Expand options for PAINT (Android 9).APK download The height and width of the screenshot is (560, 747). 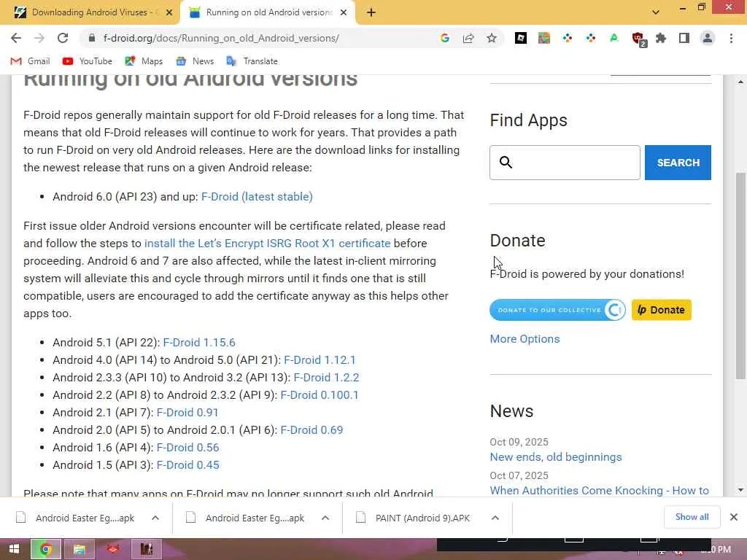click(495, 518)
